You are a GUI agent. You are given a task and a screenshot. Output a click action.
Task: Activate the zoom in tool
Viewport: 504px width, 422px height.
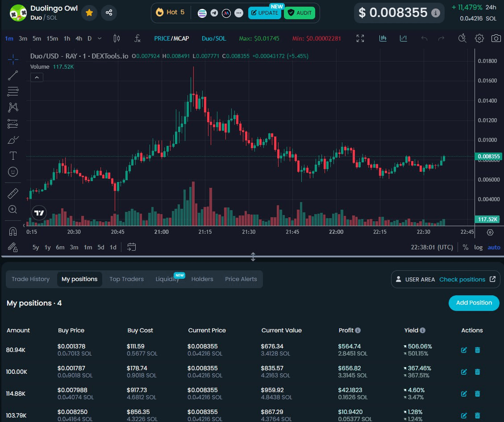(13, 209)
